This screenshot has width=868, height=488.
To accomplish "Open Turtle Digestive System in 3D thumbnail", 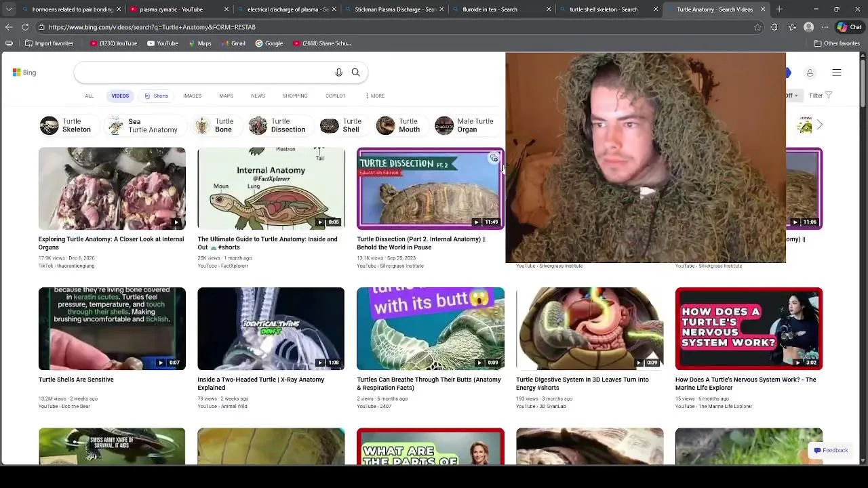I will [590, 329].
